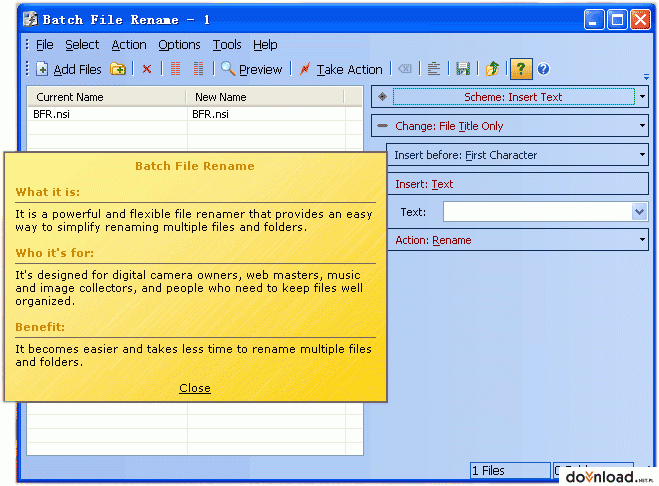The width and height of the screenshot is (659, 486).
Task: Click the New Name column header
Action: 265,97
